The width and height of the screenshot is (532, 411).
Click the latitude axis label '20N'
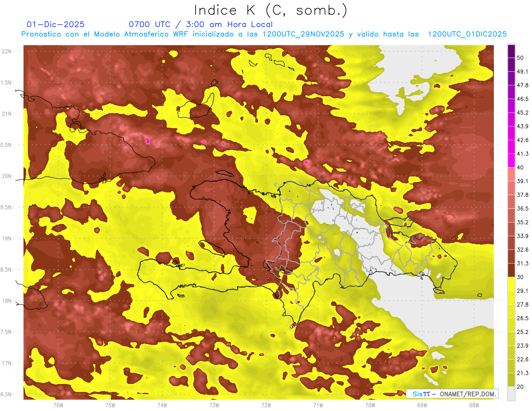(8, 176)
